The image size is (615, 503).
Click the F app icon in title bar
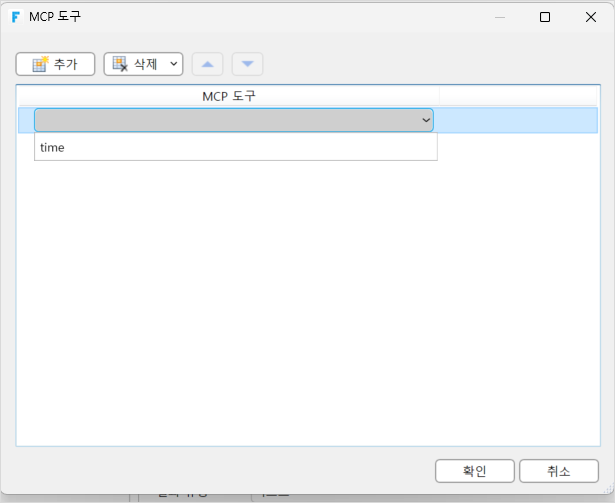click(x=16, y=17)
